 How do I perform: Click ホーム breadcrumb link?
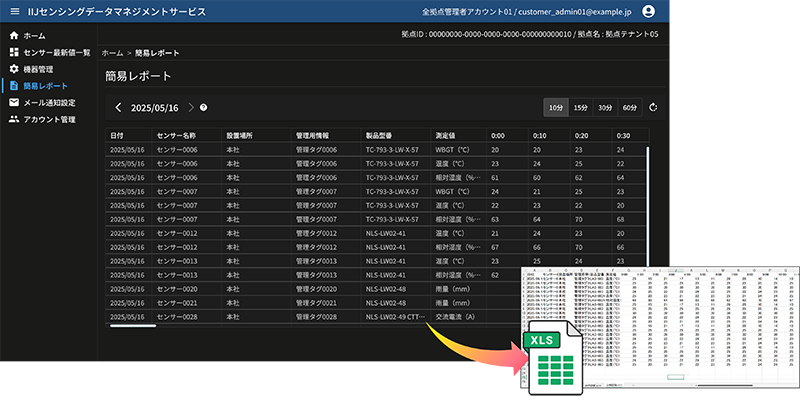tap(113, 51)
